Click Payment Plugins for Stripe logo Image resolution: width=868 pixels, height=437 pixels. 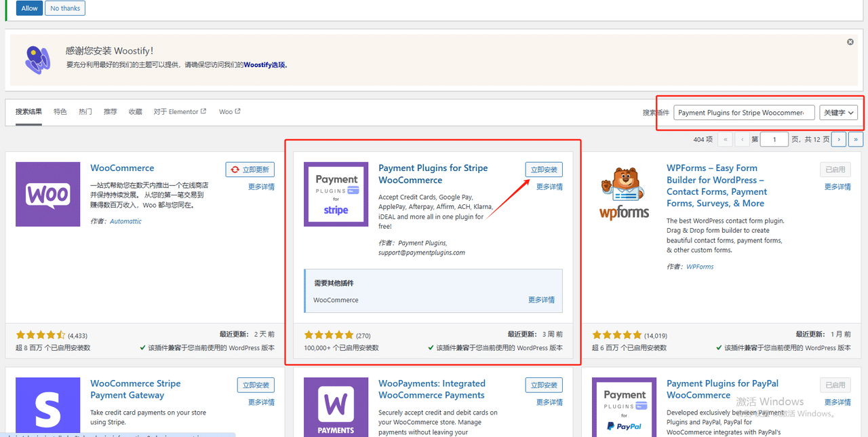point(336,194)
